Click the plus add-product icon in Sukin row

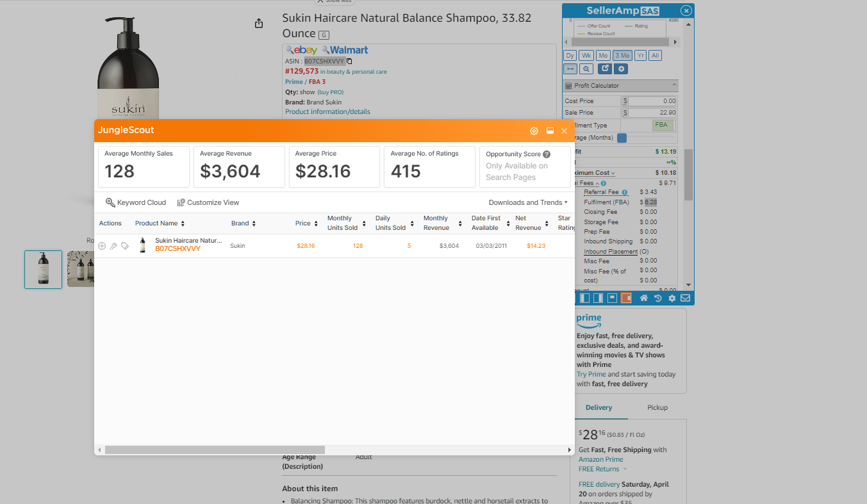[x=102, y=246]
